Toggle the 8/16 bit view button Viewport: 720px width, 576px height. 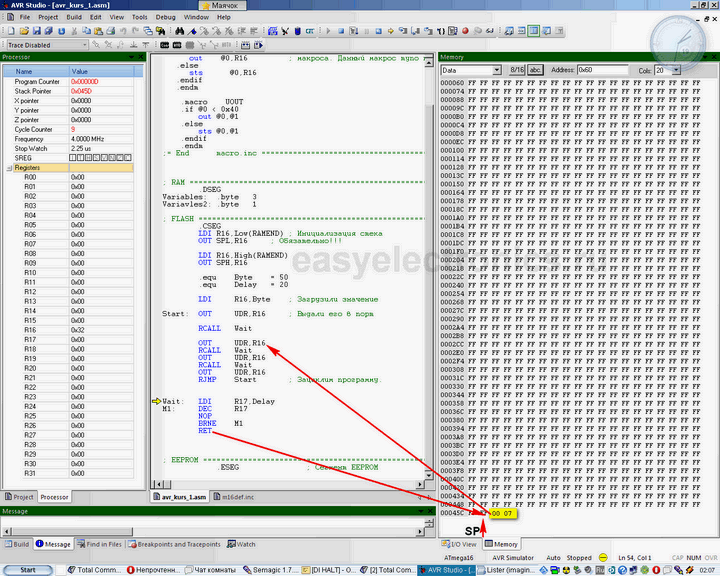517,70
